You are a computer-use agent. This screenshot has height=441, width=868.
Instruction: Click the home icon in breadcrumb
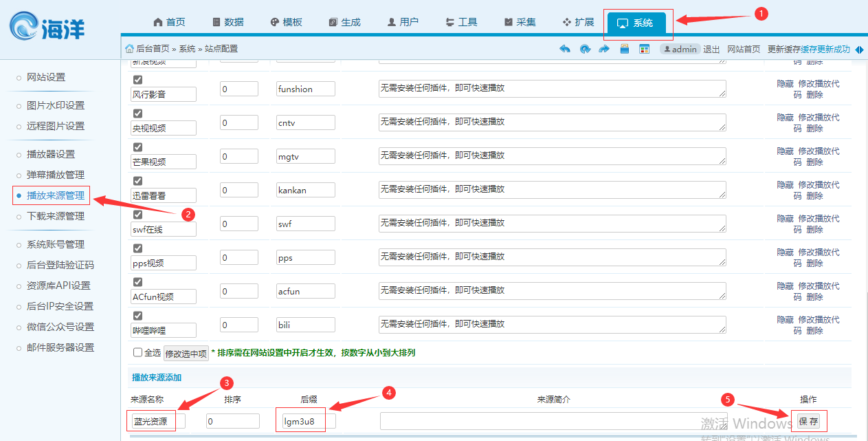click(129, 49)
